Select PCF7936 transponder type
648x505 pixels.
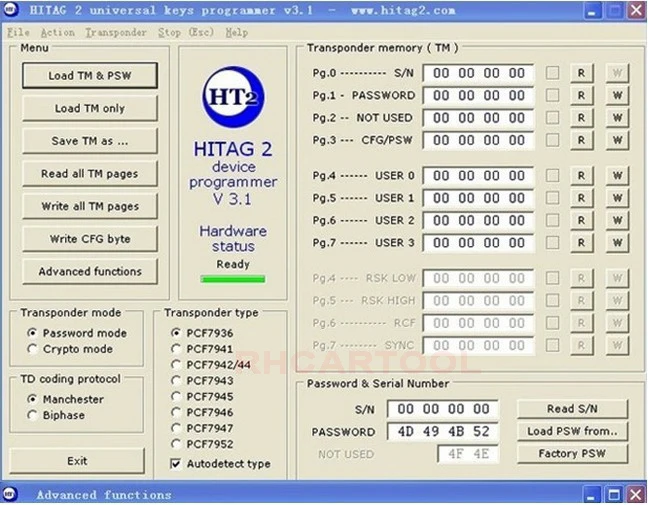pyautogui.click(x=176, y=333)
